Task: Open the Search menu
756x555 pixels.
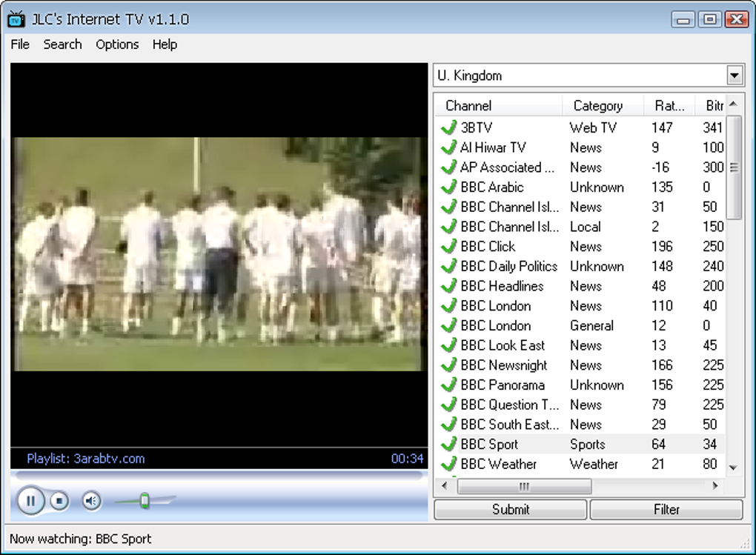Action: tap(62, 44)
